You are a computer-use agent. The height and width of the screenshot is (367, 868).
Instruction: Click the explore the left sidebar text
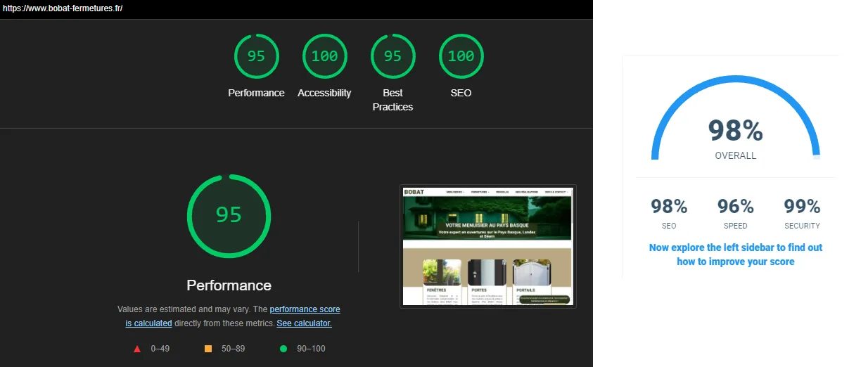pyautogui.click(x=736, y=255)
